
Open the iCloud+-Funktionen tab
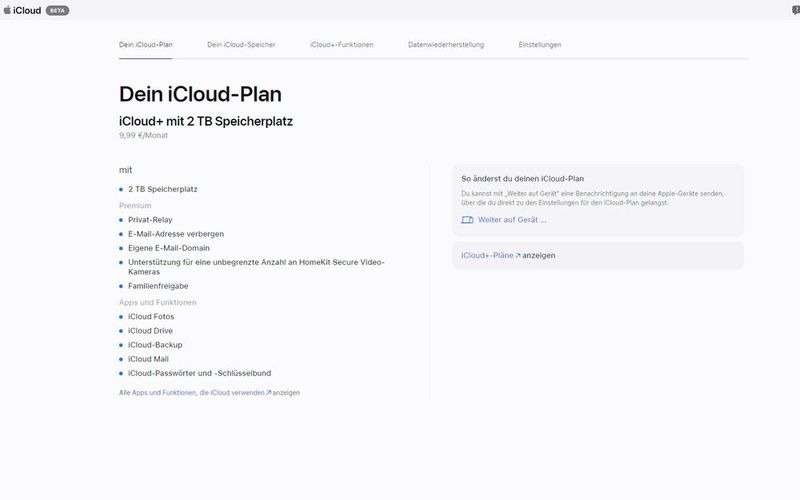click(x=341, y=44)
